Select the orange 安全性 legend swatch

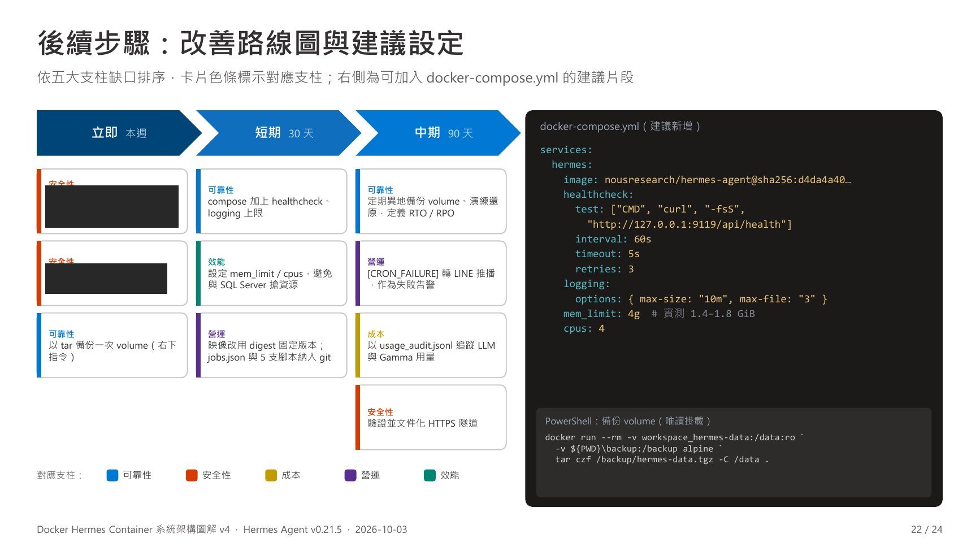[x=192, y=475]
